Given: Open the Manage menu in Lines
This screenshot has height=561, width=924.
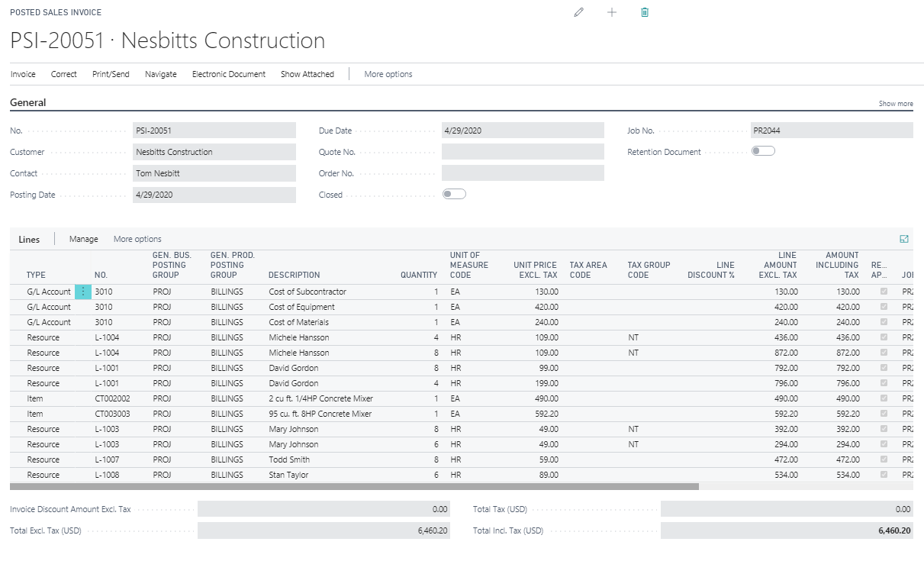Looking at the screenshot, I should pos(83,239).
